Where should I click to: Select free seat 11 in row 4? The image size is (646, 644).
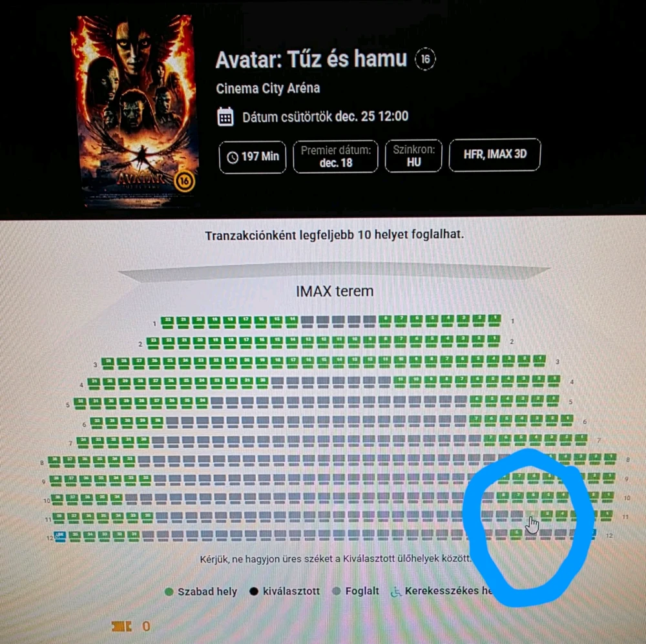tap(399, 380)
